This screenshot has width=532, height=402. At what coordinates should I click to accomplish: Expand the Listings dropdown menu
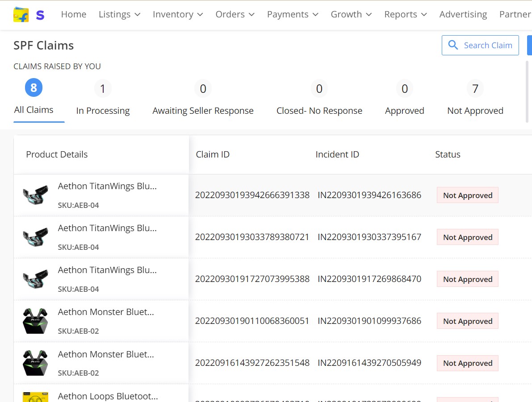click(119, 14)
